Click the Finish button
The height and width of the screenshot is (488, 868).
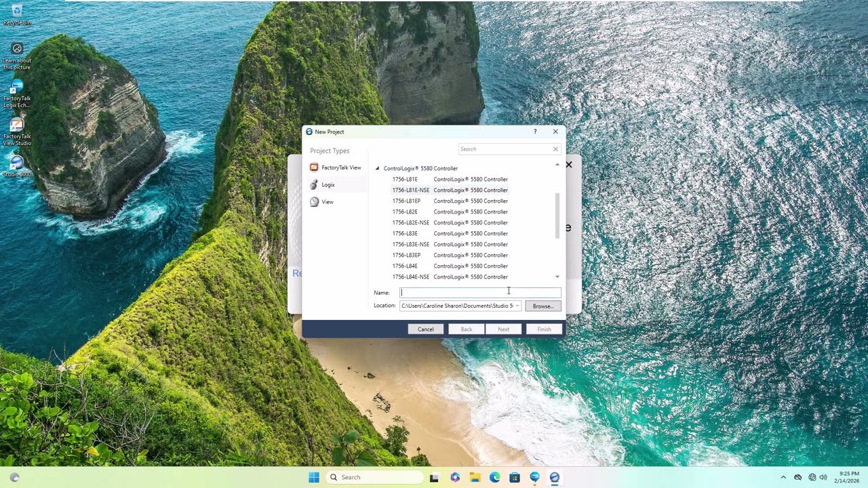pyautogui.click(x=544, y=329)
